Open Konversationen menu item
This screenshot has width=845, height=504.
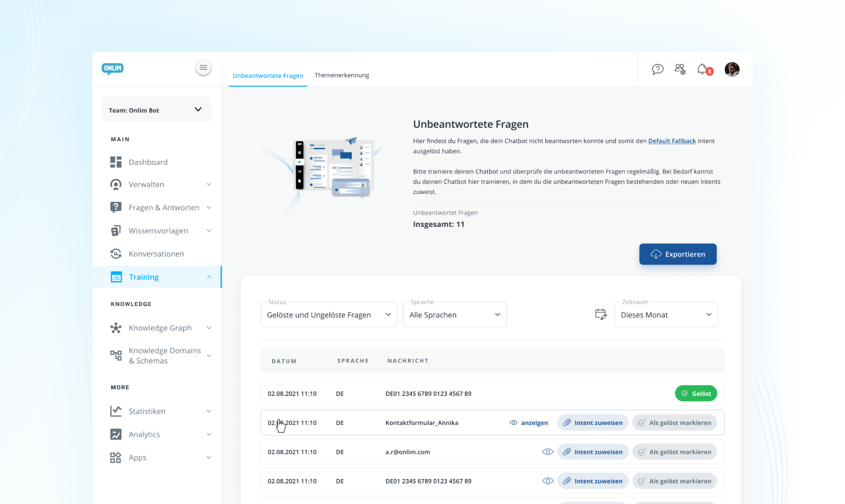coord(157,254)
